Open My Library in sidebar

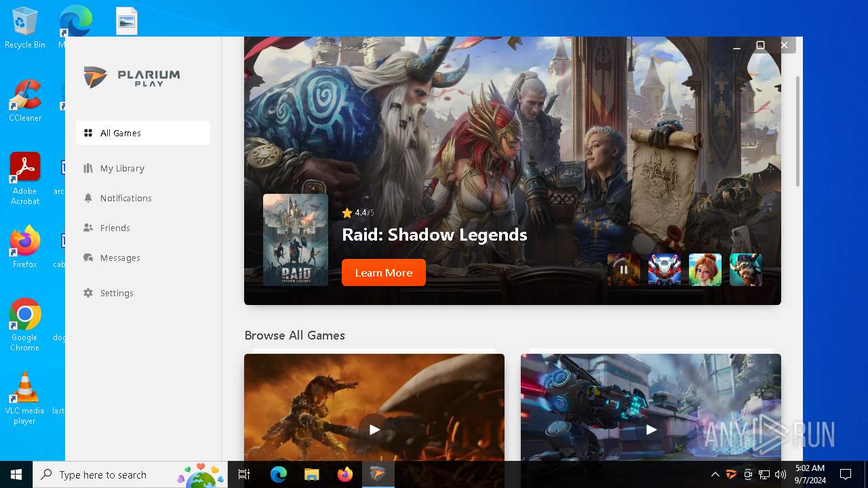143,168
